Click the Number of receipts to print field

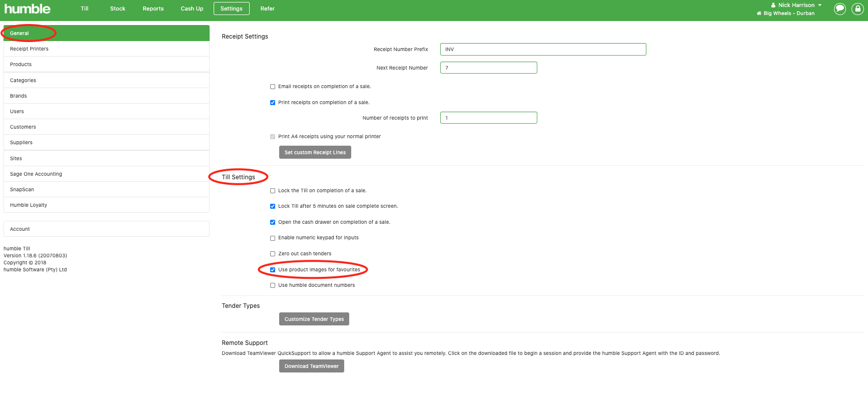pyautogui.click(x=488, y=118)
